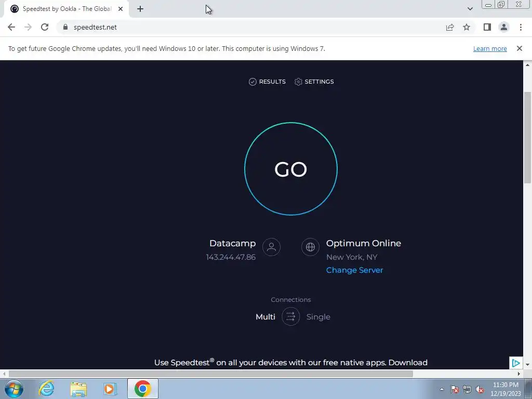
Task: Open the tab search dropdown chevron
Action: (x=470, y=9)
